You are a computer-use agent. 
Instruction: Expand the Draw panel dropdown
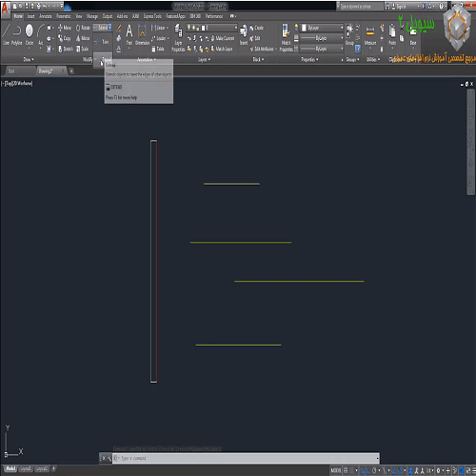click(x=29, y=59)
